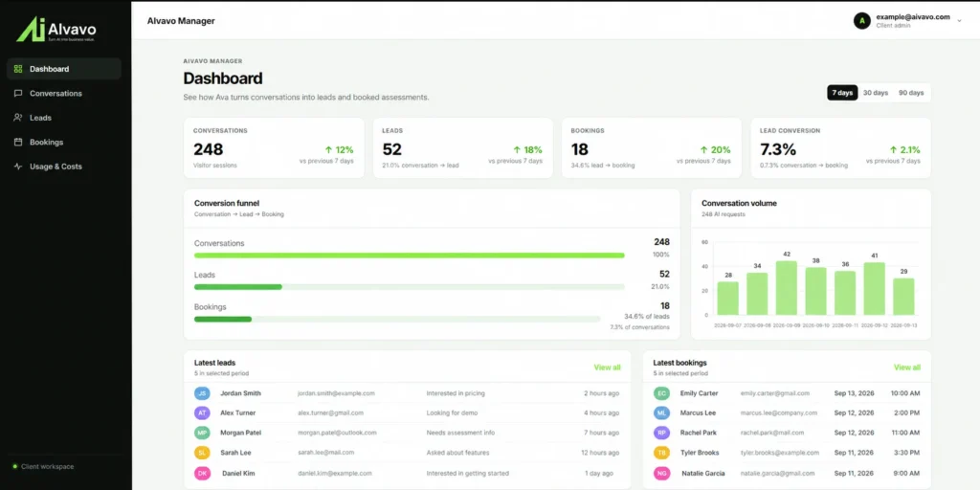The height and width of the screenshot is (490, 980).
Task: Open the Dashboard menu item
Action: point(64,69)
